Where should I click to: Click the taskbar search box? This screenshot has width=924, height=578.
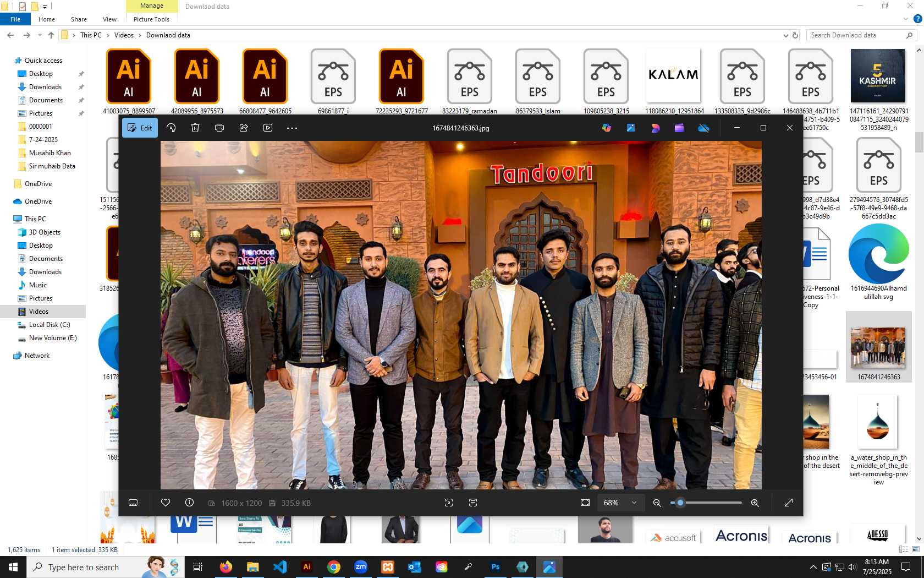[x=105, y=567]
